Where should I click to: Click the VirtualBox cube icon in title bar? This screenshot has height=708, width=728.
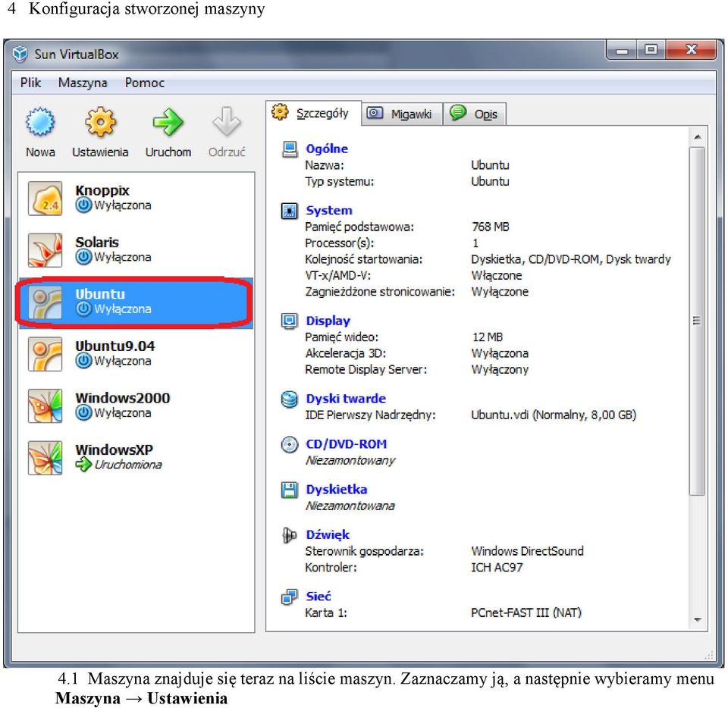tap(20, 55)
